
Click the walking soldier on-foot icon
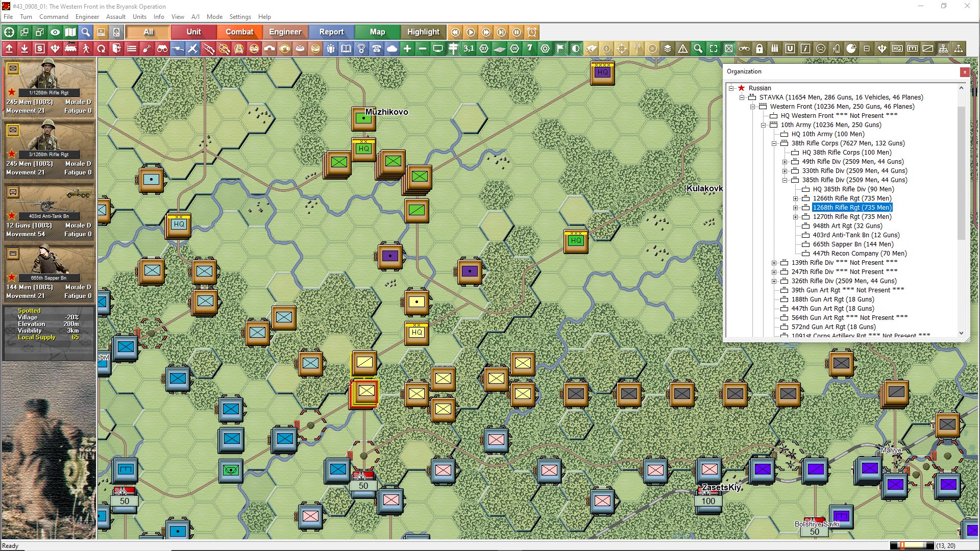pos(86,48)
